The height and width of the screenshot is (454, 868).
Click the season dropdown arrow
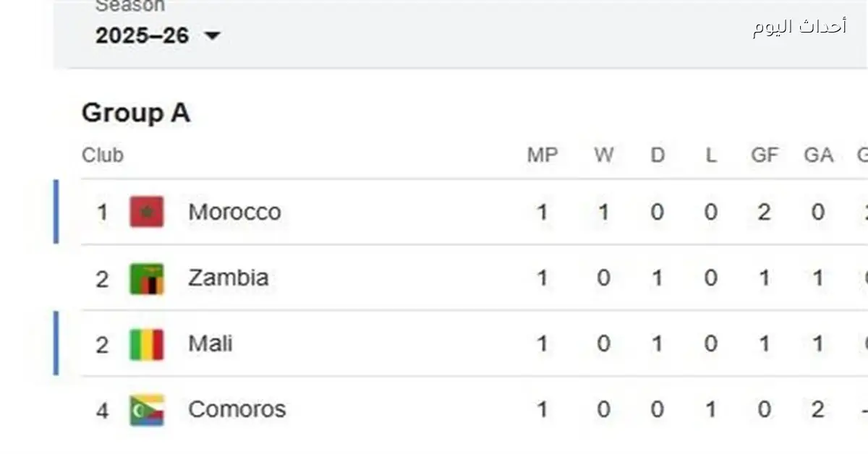click(212, 35)
